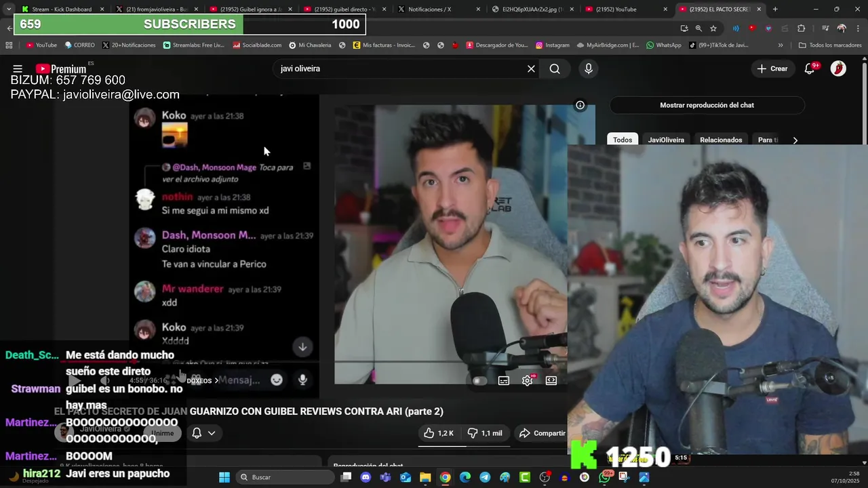The height and width of the screenshot is (488, 868).
Task: Open Descargador de You... bookmark
Action: (497, 45)
